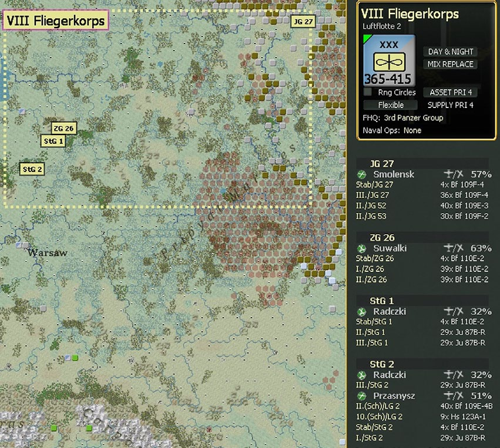Open the 3rd Panzer Group FHQ link
This screenshot has width=500, height=448.
[410, 117]
